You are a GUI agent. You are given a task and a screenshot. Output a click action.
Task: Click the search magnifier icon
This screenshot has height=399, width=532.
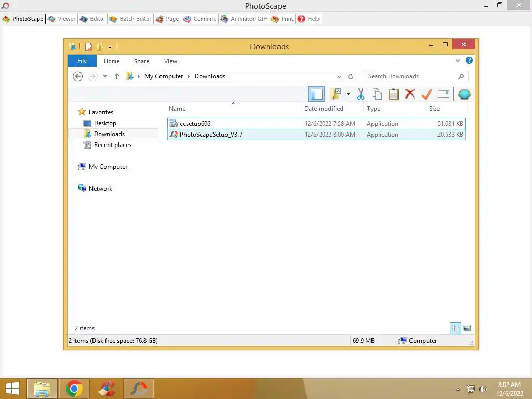(x=461, y=76)
